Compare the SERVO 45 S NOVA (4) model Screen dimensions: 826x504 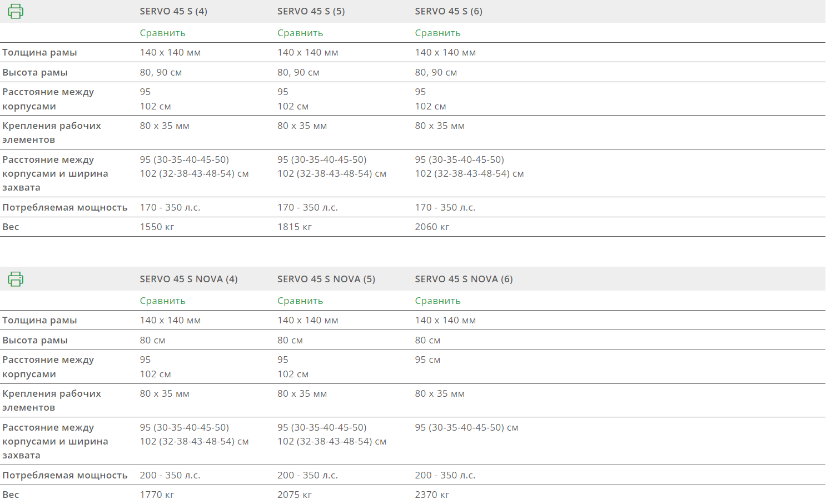point(162,301)
